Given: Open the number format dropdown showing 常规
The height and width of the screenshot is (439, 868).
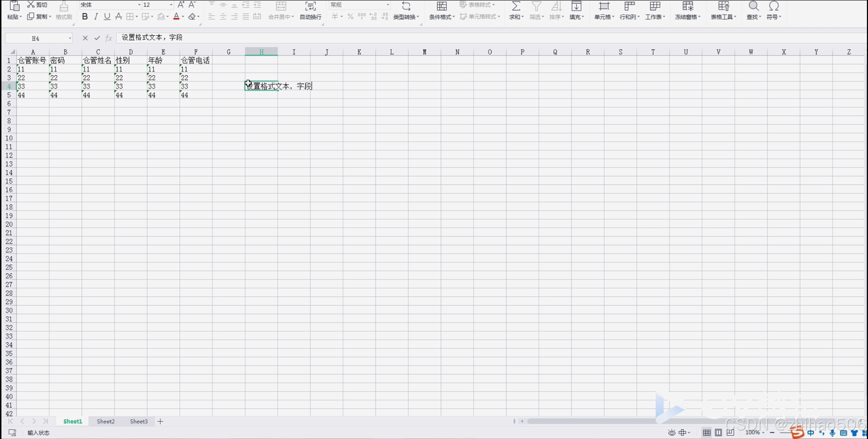Looking at the screenshot, I should 387,5.
